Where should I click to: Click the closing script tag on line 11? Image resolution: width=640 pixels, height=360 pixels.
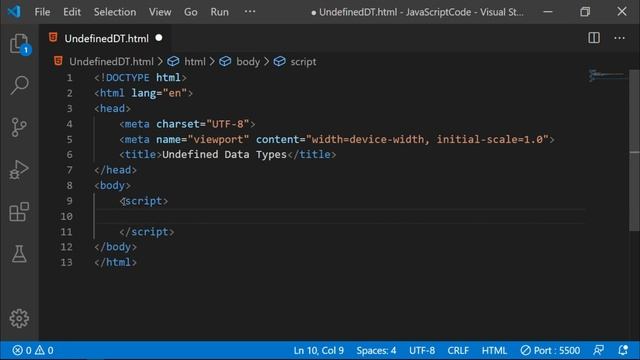147,231
